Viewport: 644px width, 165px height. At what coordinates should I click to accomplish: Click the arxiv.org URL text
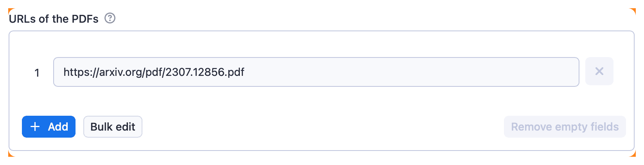(x=154, y=72)
